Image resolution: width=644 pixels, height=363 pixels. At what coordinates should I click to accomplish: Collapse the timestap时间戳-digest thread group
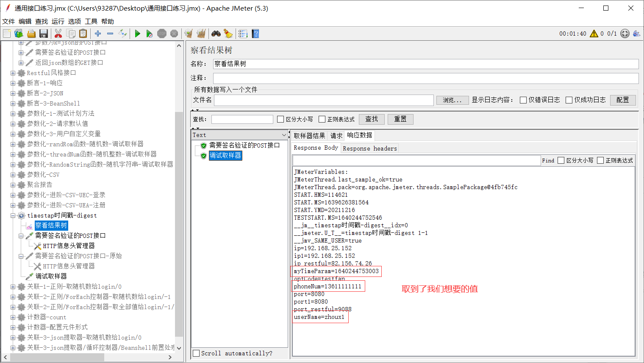click(13, 215)
